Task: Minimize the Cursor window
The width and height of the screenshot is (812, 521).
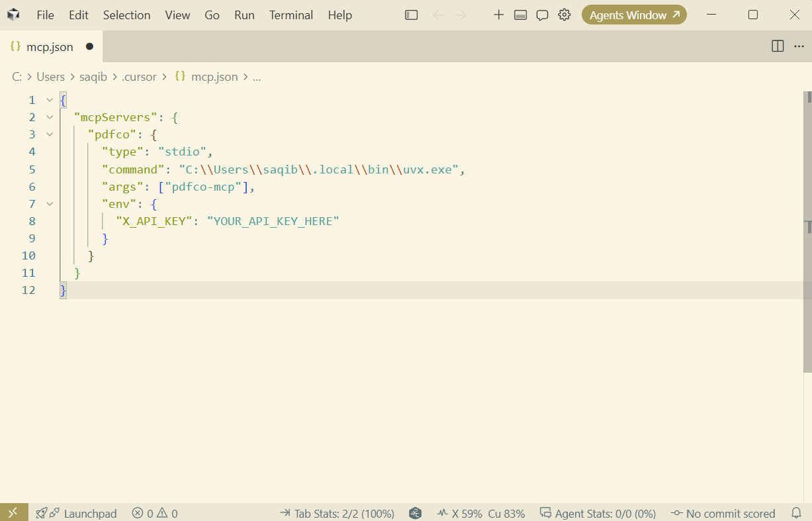Action: point(711,15)
